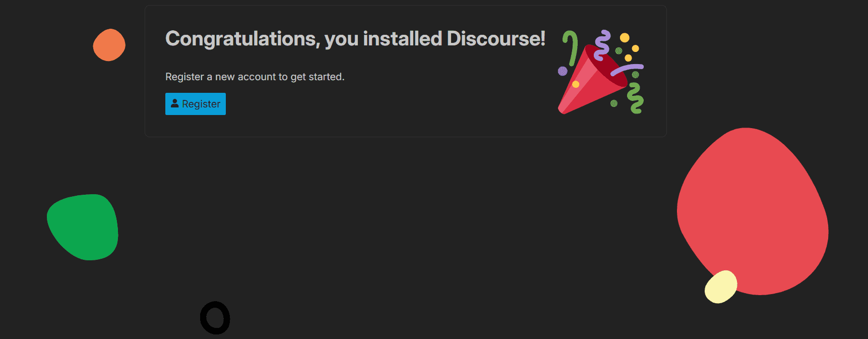The width and height of the screenshot is (868, 339).
Task: Click the word "Discourse!" in the heading
Action: pyautogui.click(x=495, y=39)
